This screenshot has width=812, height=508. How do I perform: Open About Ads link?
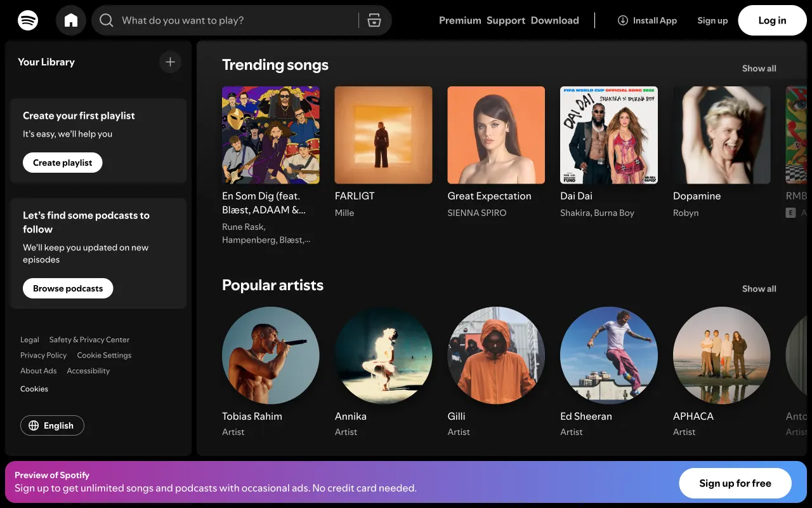tap(38, 371)
